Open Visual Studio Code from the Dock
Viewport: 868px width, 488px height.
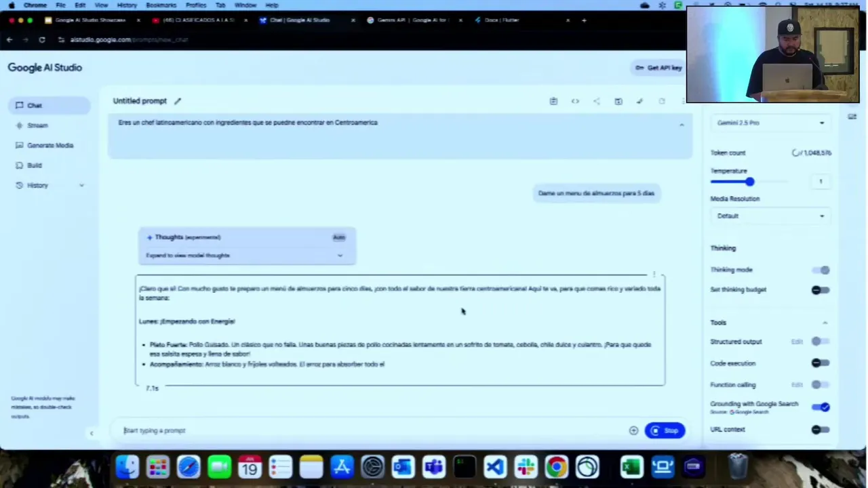click(x=495, y=467)
